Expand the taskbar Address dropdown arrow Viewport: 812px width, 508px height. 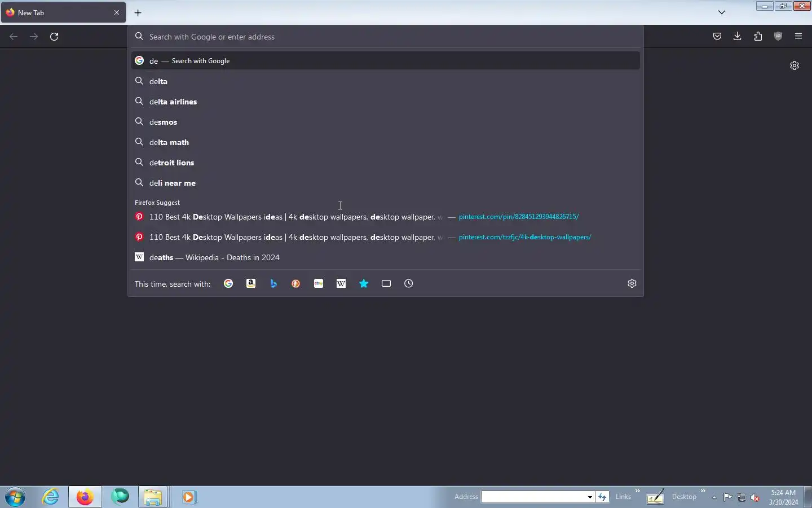pyautogui.click(x=590, y=497)
